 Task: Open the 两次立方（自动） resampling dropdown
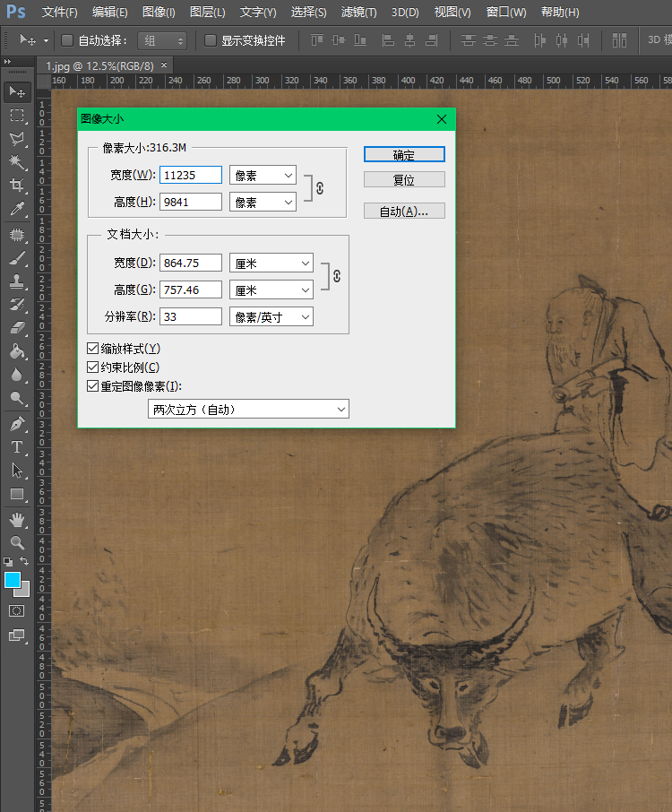point(248,409)
